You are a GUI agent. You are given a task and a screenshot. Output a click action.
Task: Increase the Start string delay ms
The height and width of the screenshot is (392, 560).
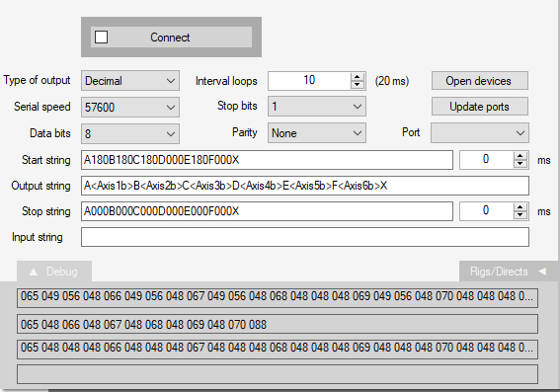point(520,156)
